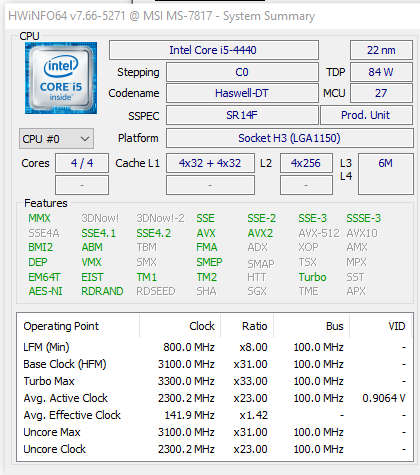420x475 pixels.
Task: Click the SGX feature label
Action: click(257, 291)
